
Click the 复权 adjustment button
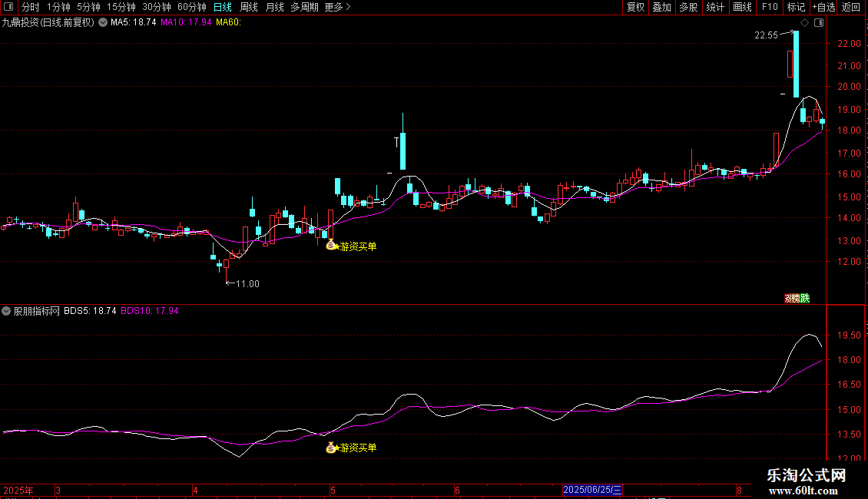coord(635,7)
